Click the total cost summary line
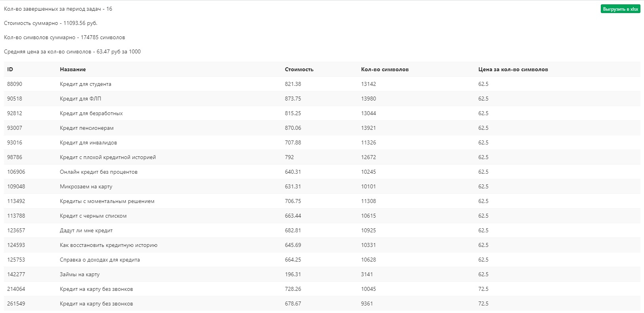644x313 pixels. click(x=51, y=23)
